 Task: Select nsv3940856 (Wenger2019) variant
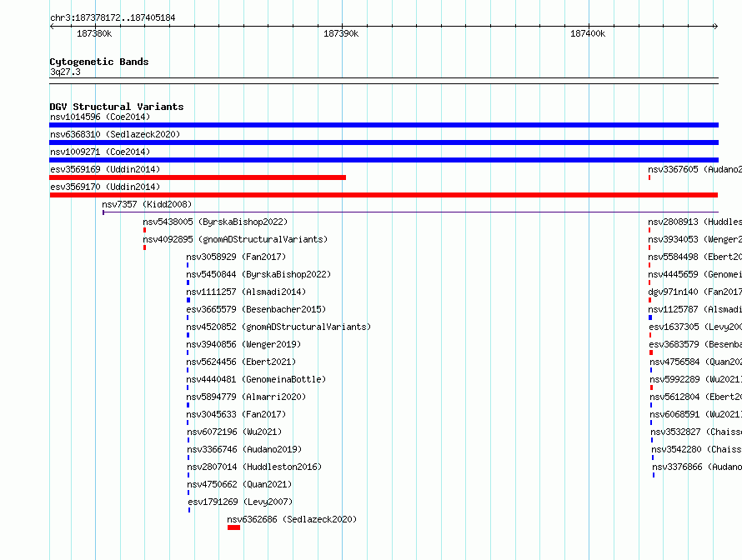(x=243, y=344)
